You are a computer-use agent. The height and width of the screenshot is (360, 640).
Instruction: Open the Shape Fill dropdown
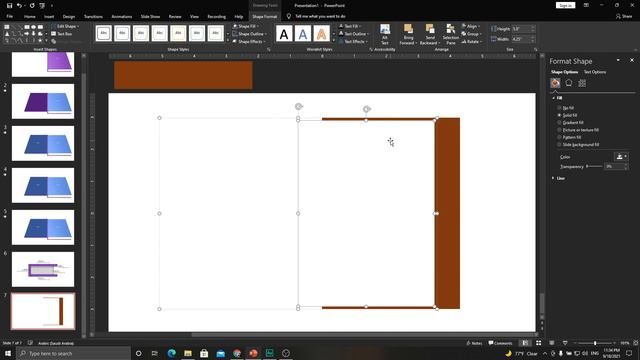[247, 26]
